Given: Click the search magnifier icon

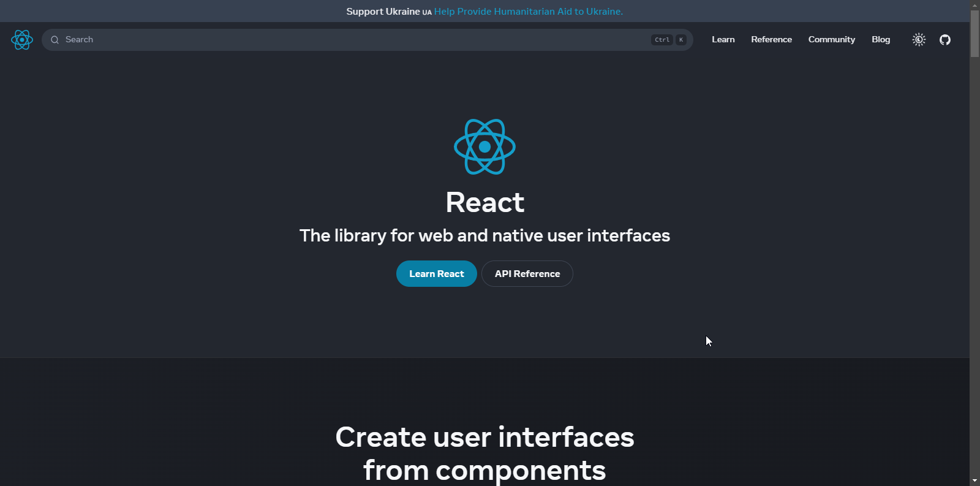Looking at the screenshot, I should (x=55, y=40).
